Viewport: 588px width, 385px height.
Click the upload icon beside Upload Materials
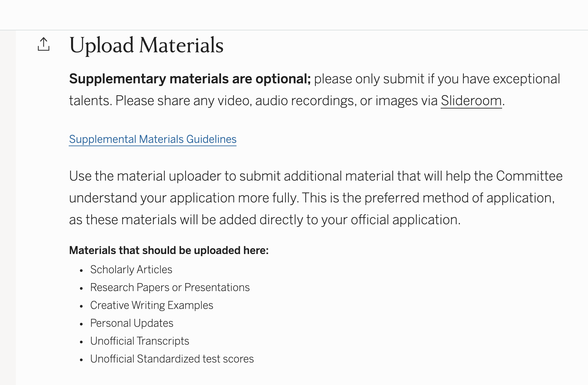pyautogui.click(x=44, y=44)
